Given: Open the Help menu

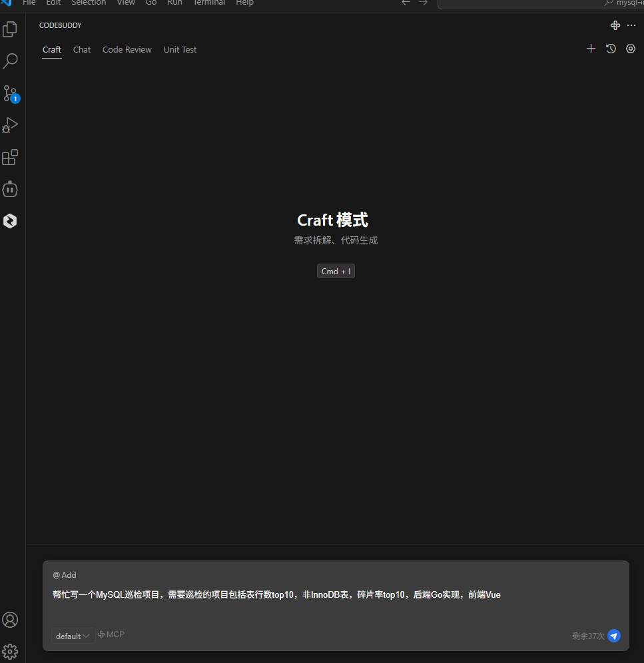Looking at the screenshot, I should point(244,3).
